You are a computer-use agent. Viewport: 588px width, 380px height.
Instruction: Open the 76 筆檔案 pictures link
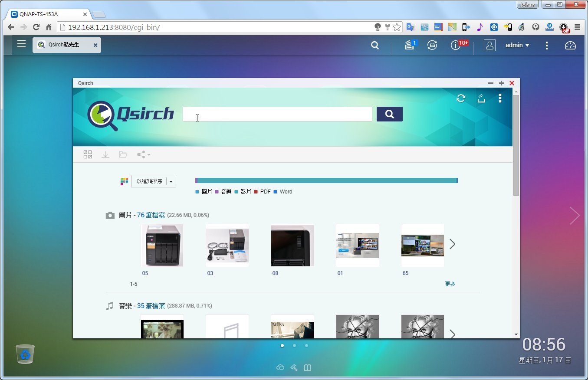151,215
